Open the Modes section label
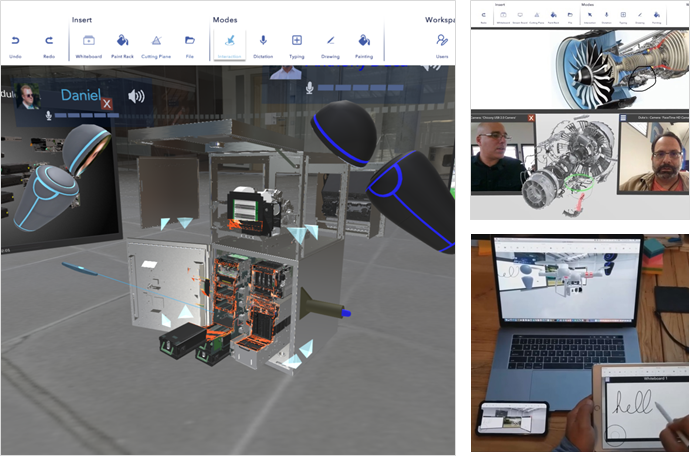 (x=225, y=20)
